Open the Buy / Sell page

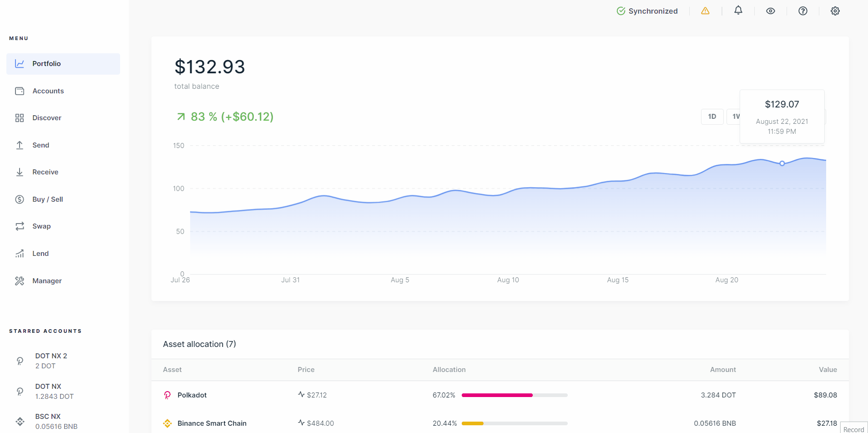click(x=63, y=199)
